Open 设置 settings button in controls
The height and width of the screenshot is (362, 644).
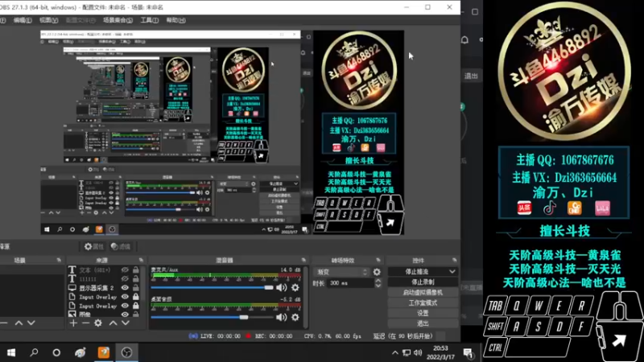pos(423,313)
